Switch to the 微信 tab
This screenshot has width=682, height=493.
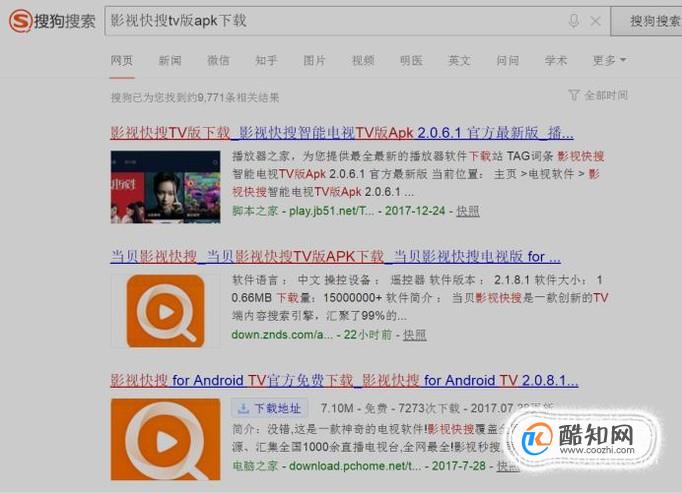coord(218,60)
